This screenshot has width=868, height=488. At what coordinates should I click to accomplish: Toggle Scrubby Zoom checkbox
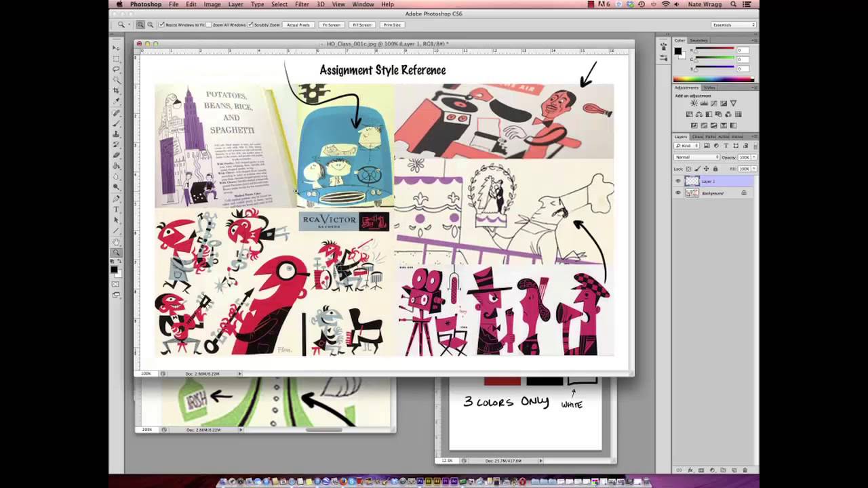(x=250, y=24)
